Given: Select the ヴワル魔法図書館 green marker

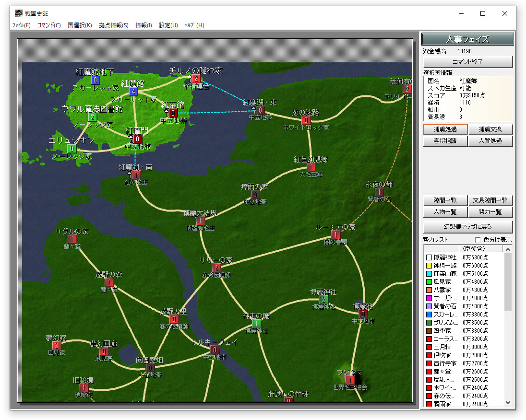Looking at the screenshot, I should point(92,117).
